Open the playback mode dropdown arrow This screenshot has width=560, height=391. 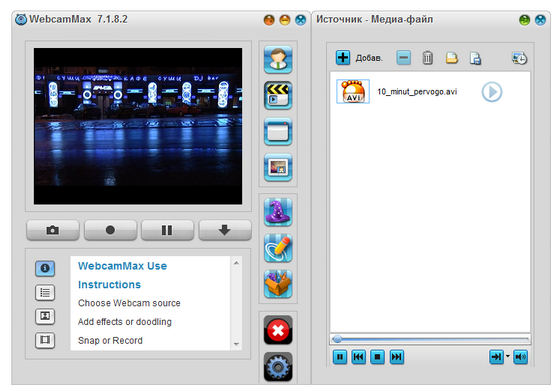[508, 356]
